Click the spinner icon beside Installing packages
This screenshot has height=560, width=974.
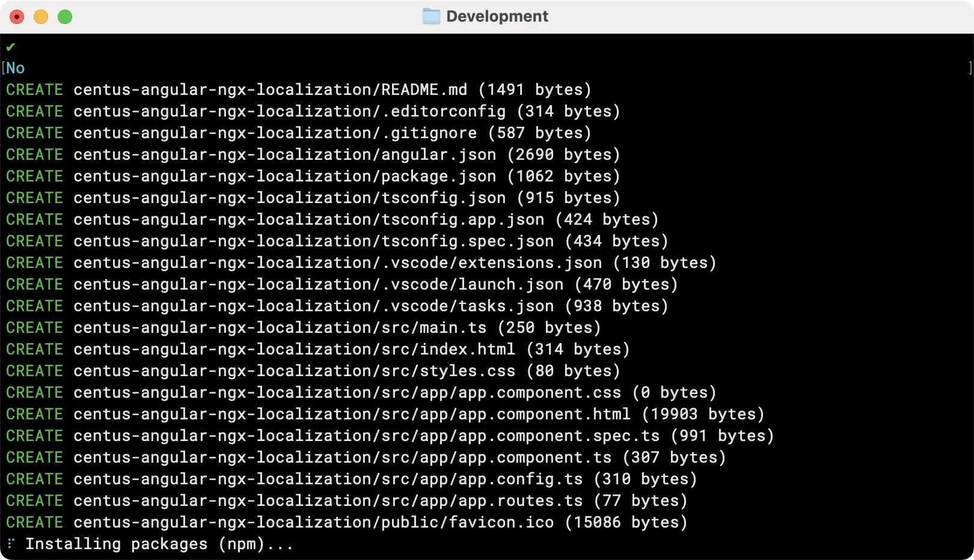11,544
